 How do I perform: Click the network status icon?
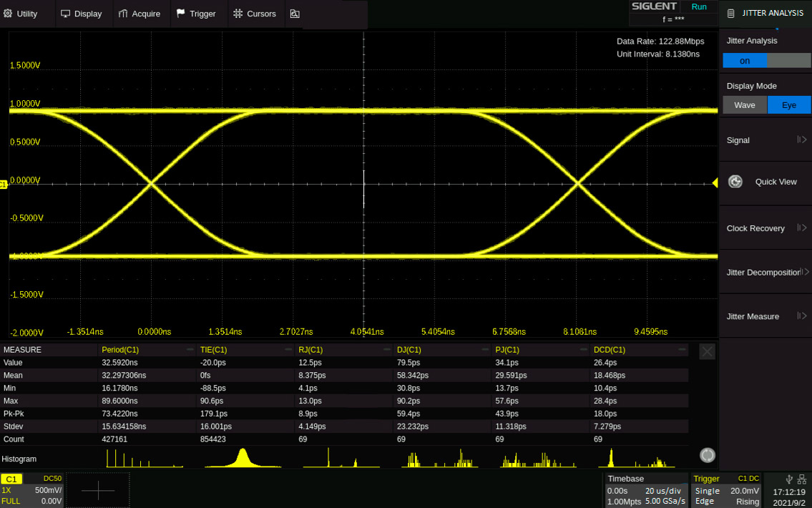point(802,479)
